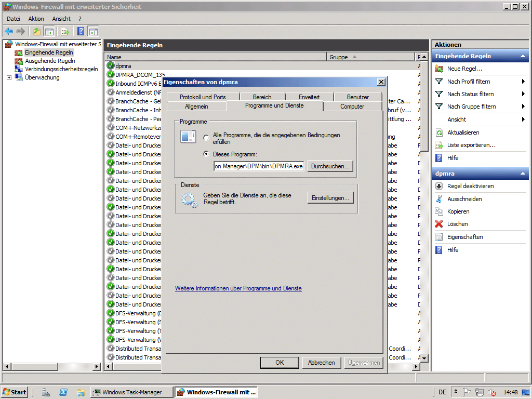
Task: Click the Neue Regel firewall icon
Action: [439, 69]
